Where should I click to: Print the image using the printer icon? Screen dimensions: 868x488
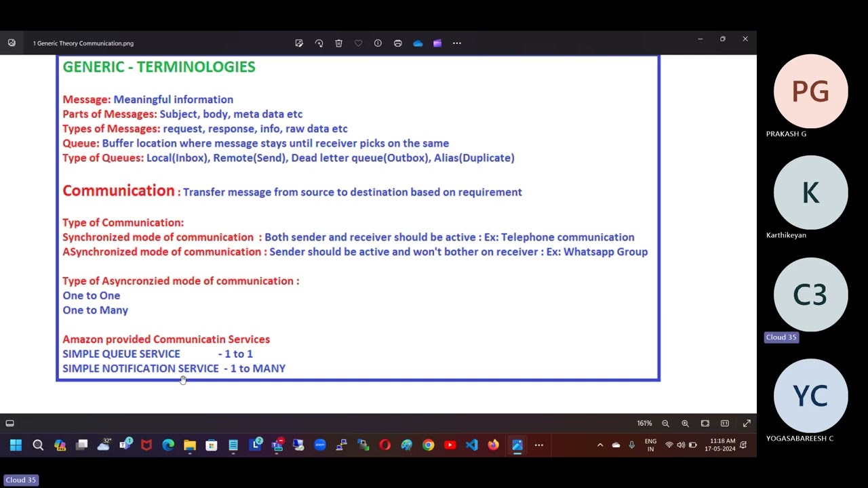tap(398, 43)
